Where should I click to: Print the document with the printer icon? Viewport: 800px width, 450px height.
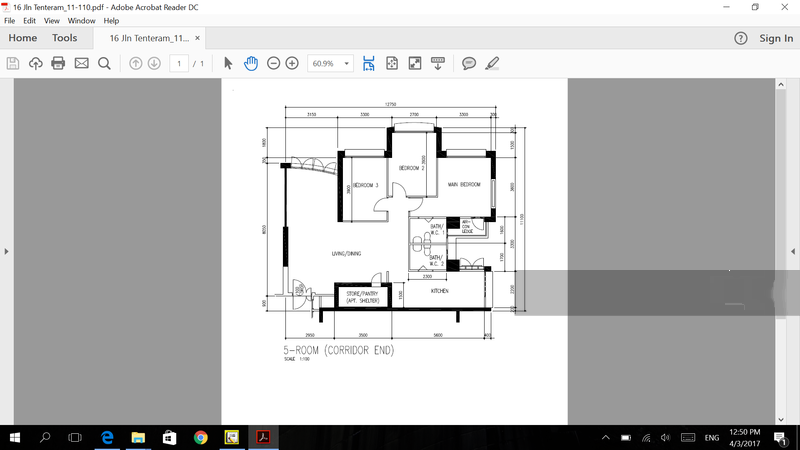pyautogui.click(x=58, y=63)
